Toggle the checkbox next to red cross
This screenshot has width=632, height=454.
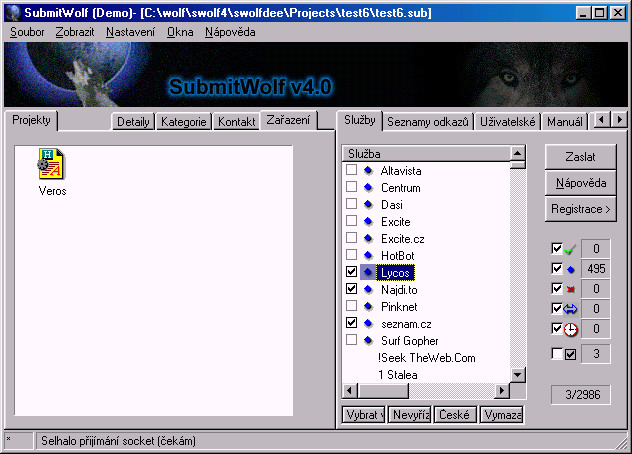[557, 288]
